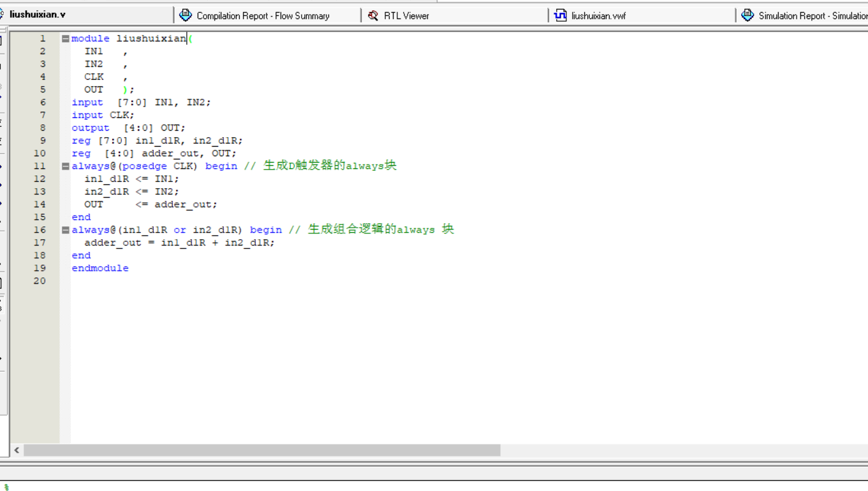868x491 pixels.
Task: Click the 'reg [4:0] adder_out, OUT;' line
Action: (x=154, y=154)
